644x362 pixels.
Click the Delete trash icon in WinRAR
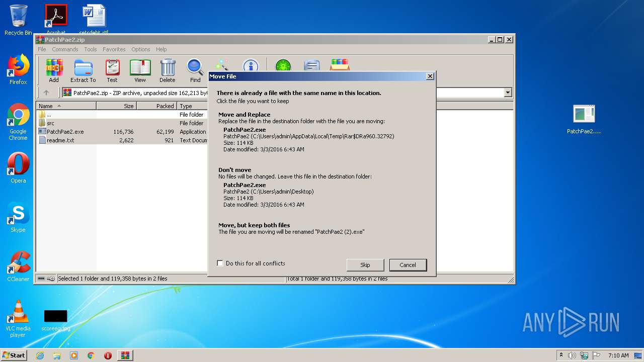click(x=168, y=71)
